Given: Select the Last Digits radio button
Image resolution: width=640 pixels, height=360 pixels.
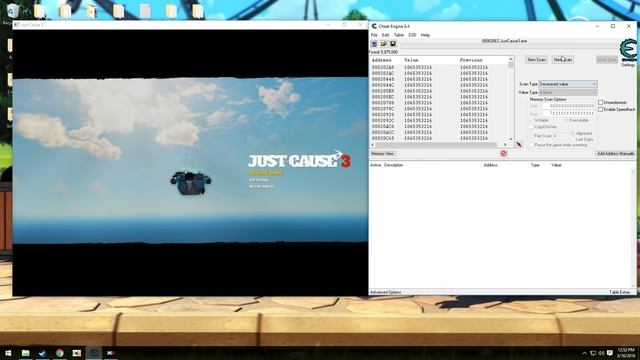Looking at the screenshot, I should tap(573, 139).
